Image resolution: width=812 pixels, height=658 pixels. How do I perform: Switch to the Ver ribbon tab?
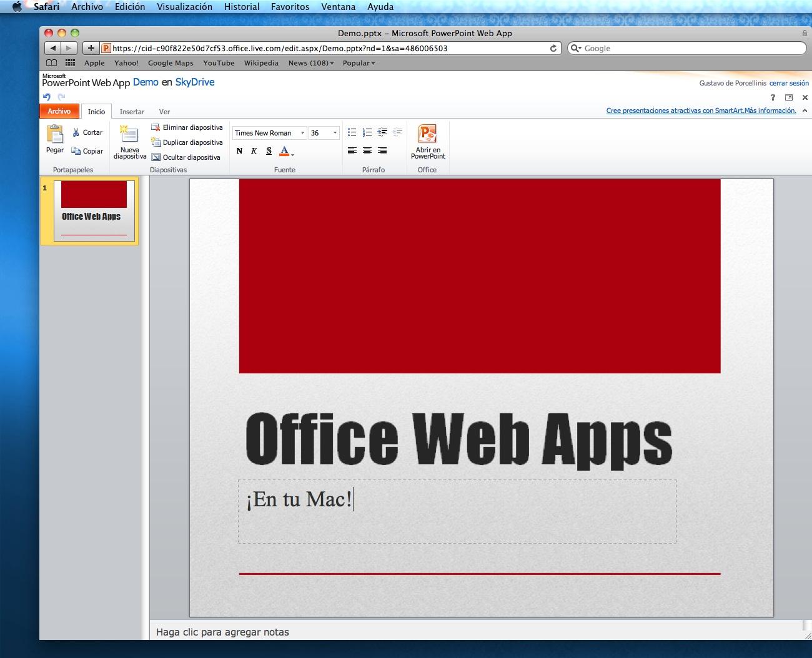coord(164,112)
